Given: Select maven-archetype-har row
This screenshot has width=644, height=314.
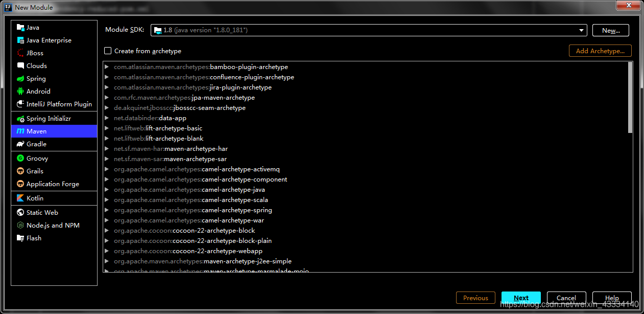Looking at the screenshot, I should tap(365, 149).
